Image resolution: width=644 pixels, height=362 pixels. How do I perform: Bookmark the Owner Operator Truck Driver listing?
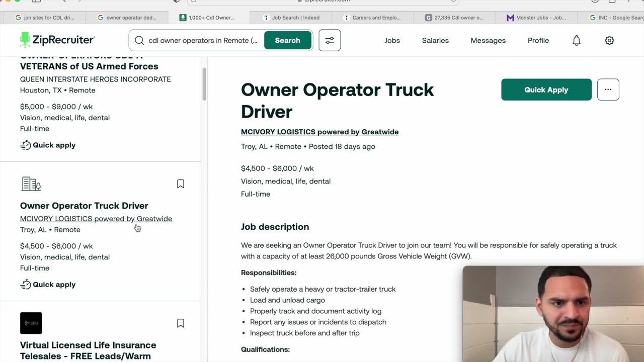click(x=181, y=184)
